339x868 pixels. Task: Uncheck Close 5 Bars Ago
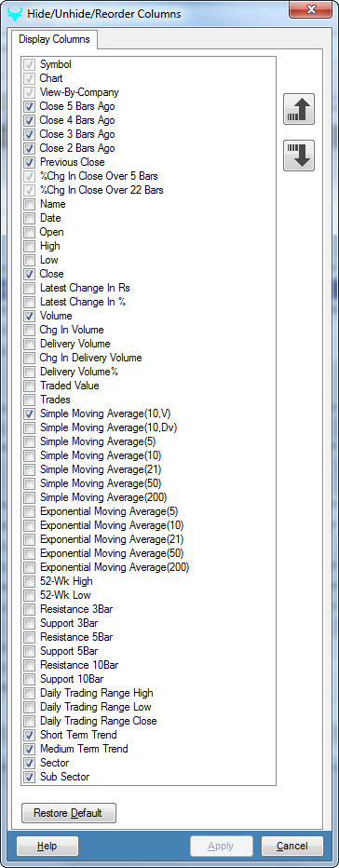coord(30,106)
